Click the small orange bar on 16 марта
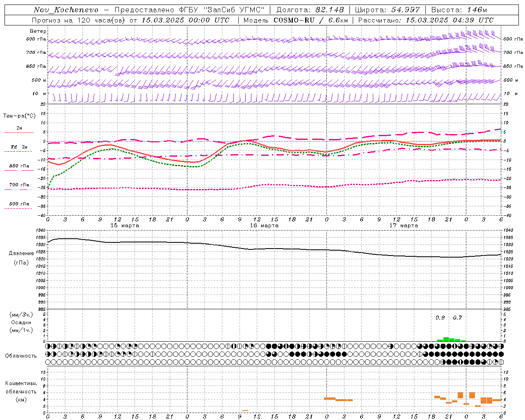Viewport: 525px width, 420px height. 245,411
